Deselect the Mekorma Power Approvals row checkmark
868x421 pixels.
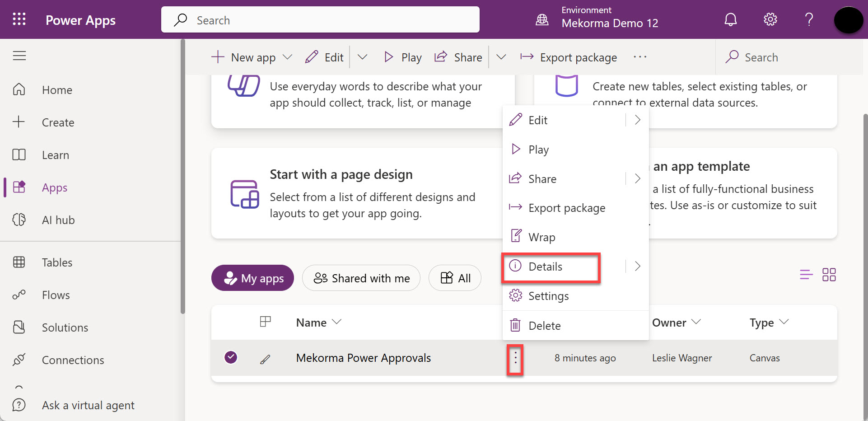pos(231,357)
